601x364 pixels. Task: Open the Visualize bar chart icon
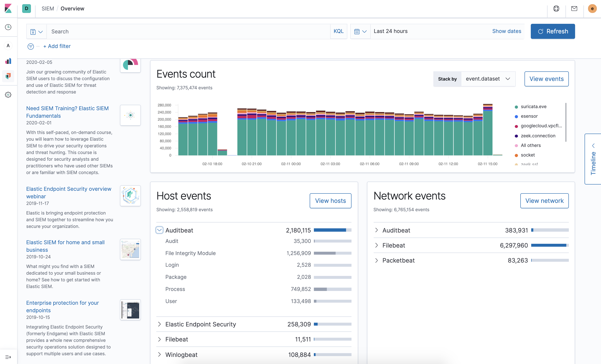8,61
